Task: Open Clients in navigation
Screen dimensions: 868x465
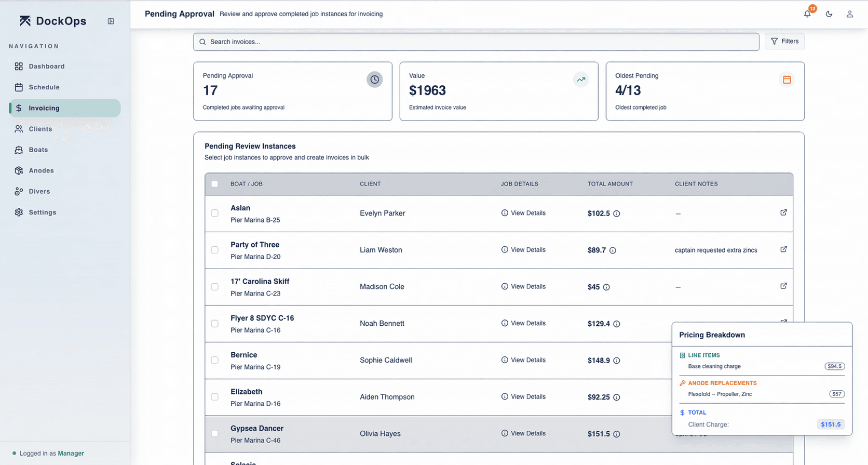Action: pos(65,129)
